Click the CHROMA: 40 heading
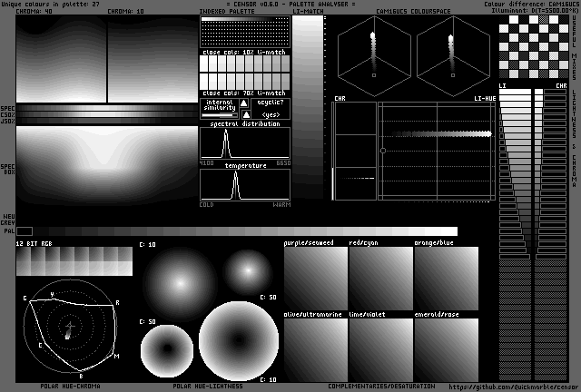The height and width of the screenshot is (392, 581). click(34, 12)
